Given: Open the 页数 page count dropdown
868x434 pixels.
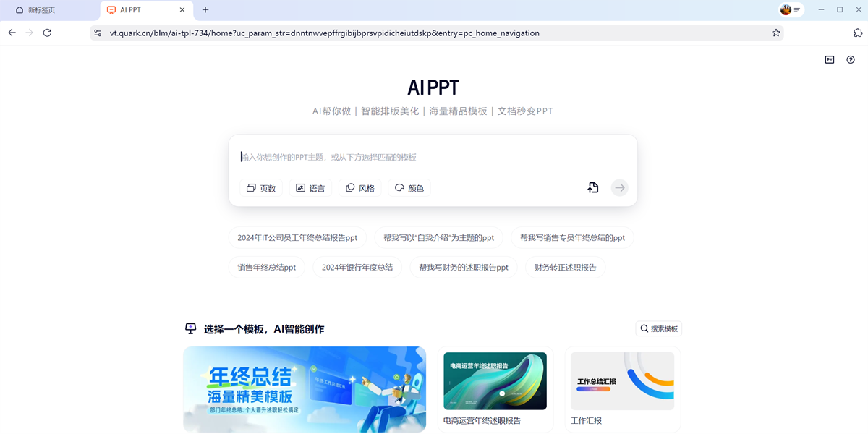Looking at the screenshot, I should tap(261, 188).
